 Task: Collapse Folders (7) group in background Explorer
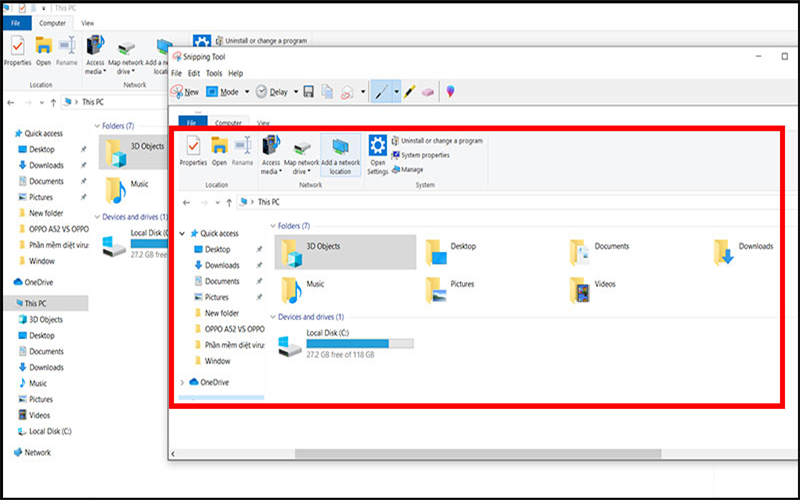pos(97,126)
